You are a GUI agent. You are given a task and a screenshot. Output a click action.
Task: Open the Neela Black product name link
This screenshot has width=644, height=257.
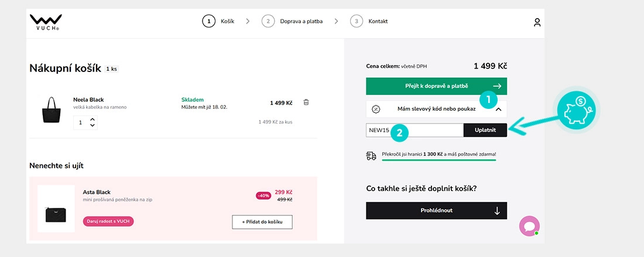coord(88,100)
